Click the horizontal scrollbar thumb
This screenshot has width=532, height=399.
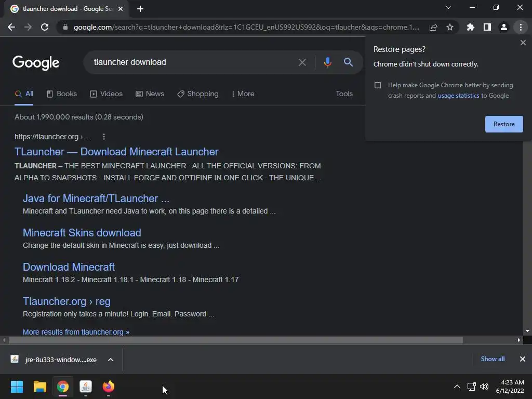(236, 340)
